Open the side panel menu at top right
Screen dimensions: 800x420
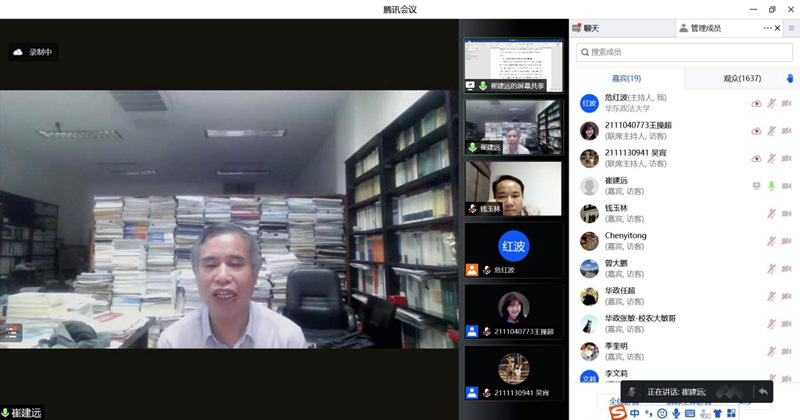click(x=791, y=28)
